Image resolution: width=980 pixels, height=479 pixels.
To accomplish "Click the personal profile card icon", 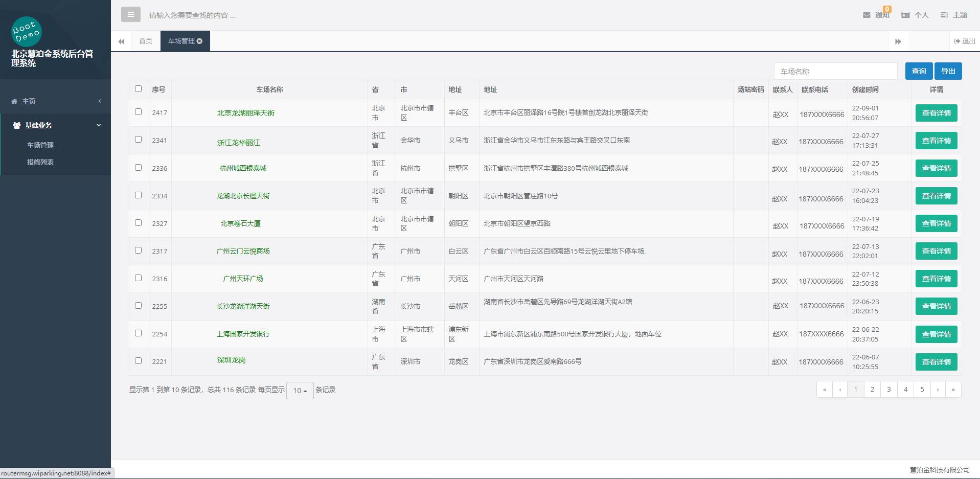I will click(905, 15).
